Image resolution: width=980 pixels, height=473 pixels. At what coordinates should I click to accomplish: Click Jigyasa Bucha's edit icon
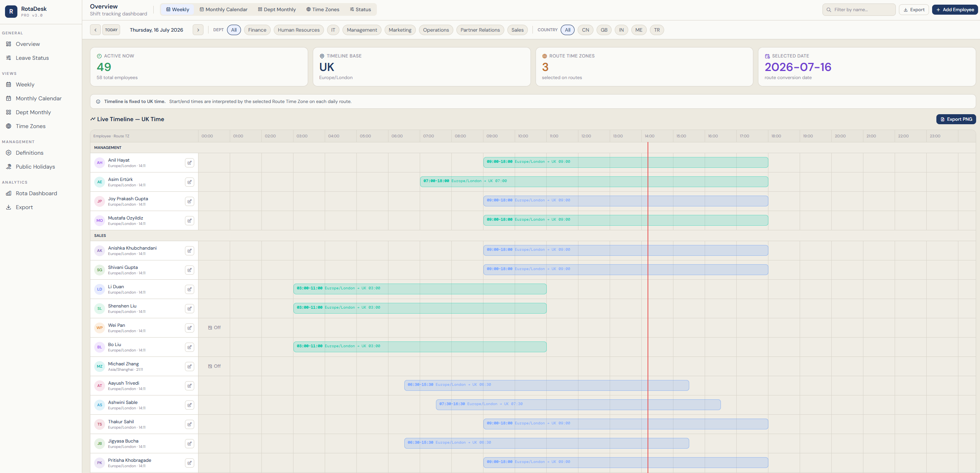pyautogui.click(x=190, y=444)
